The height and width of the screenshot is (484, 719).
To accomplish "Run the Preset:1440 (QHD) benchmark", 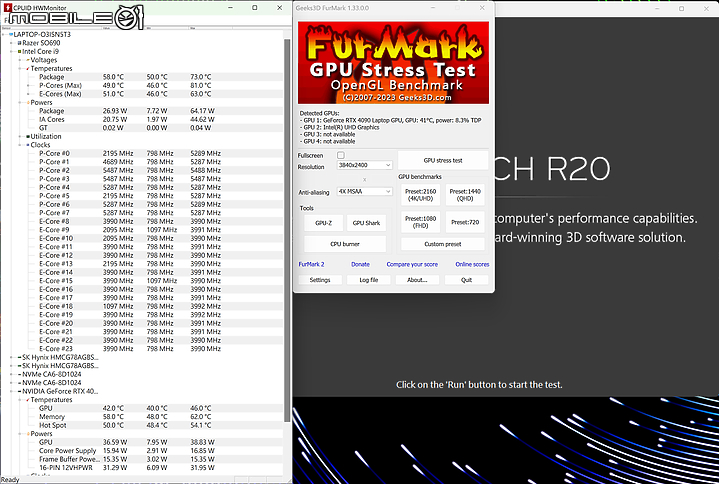I will pyautogui.click(x=465, y=195).
